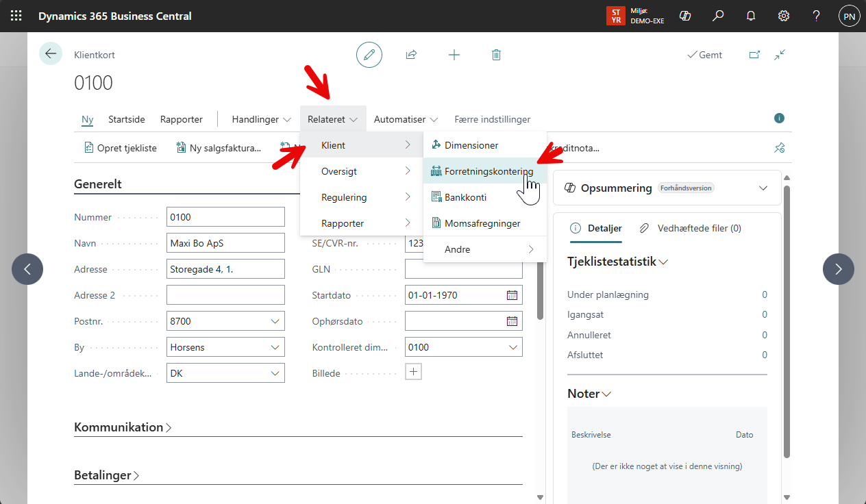Open Momsafregninger from the submenu
Viewport: 866px width, 504px height.
point(482,223)
